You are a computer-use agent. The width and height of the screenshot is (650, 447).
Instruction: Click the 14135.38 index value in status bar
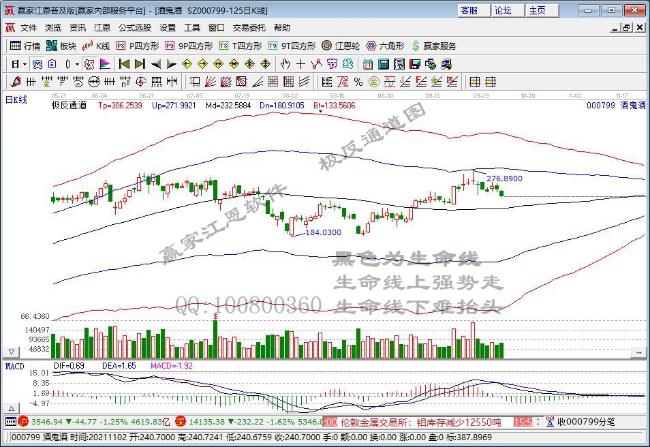click(206, 422)
